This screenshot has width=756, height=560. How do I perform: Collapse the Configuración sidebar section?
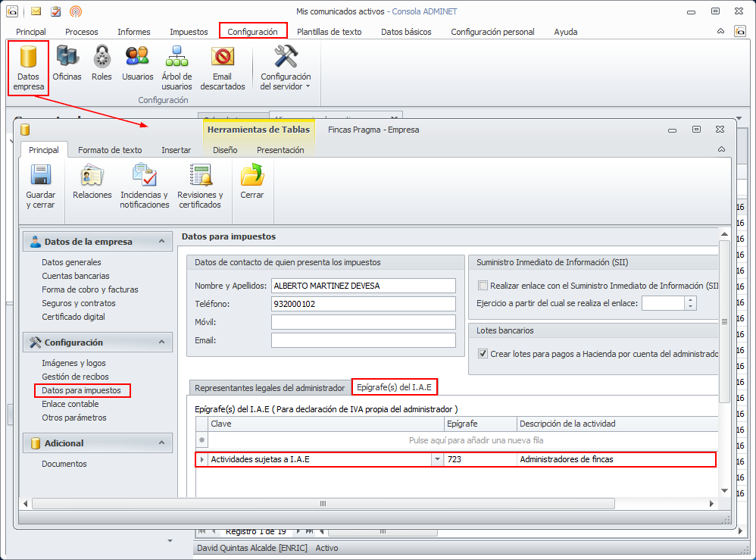pyautogui.click(x=161, y=342)
